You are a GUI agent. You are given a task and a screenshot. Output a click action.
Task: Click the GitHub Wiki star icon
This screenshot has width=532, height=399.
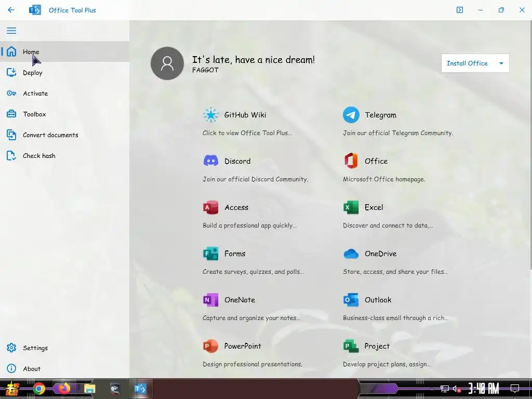[x=211, y=115]
